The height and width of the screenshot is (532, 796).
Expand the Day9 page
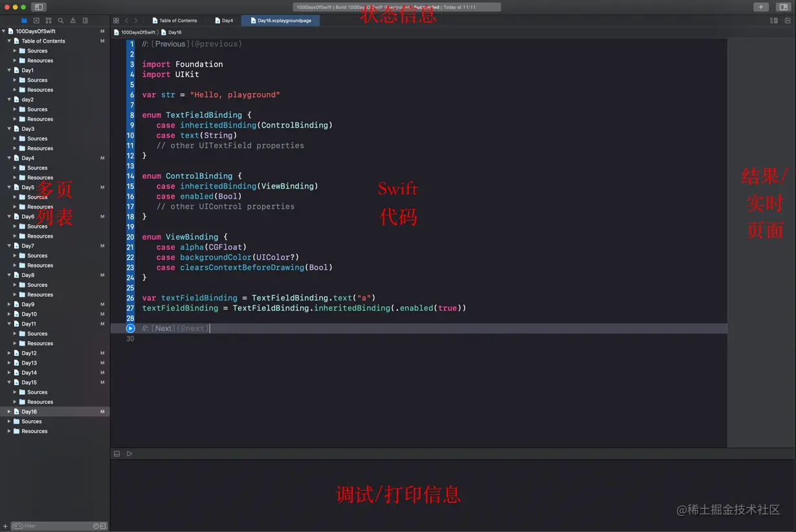pos(9,304)
